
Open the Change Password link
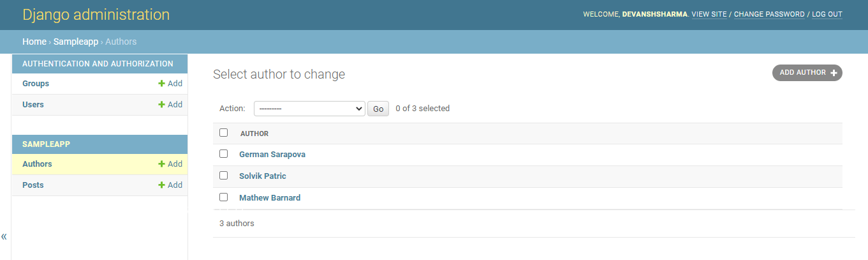coord(769,14)
